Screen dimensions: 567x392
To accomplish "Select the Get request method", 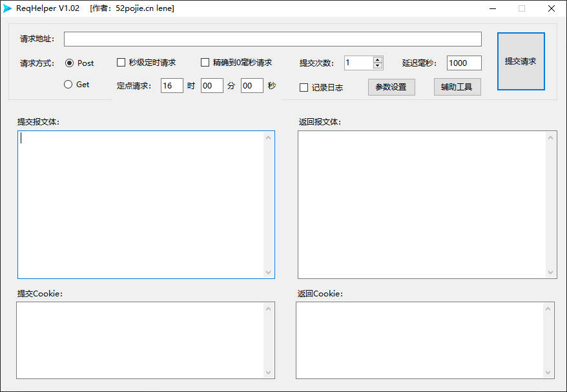I will (68, 84).
